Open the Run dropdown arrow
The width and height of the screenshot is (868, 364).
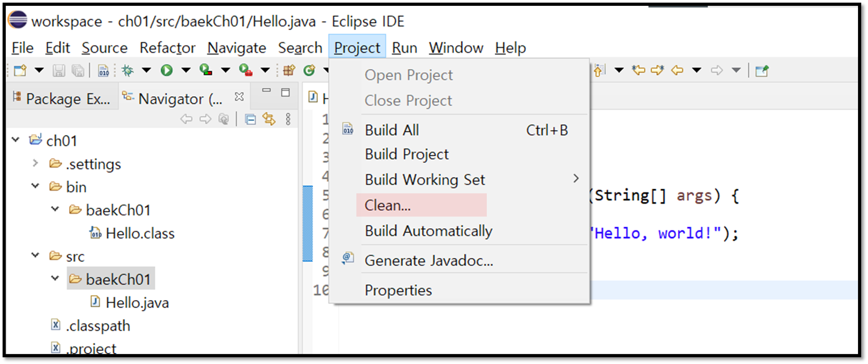186,70
